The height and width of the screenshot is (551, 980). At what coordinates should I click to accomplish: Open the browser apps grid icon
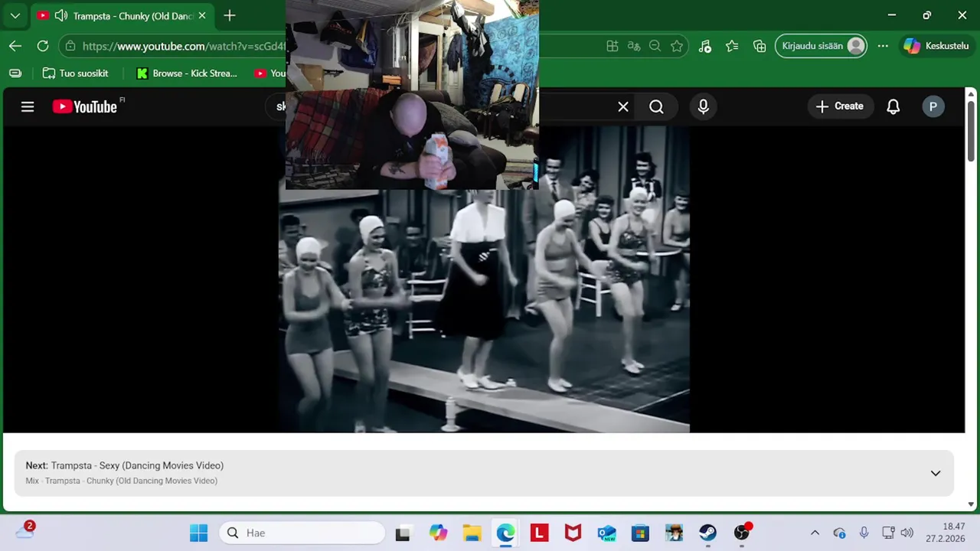tap(612, 46)
